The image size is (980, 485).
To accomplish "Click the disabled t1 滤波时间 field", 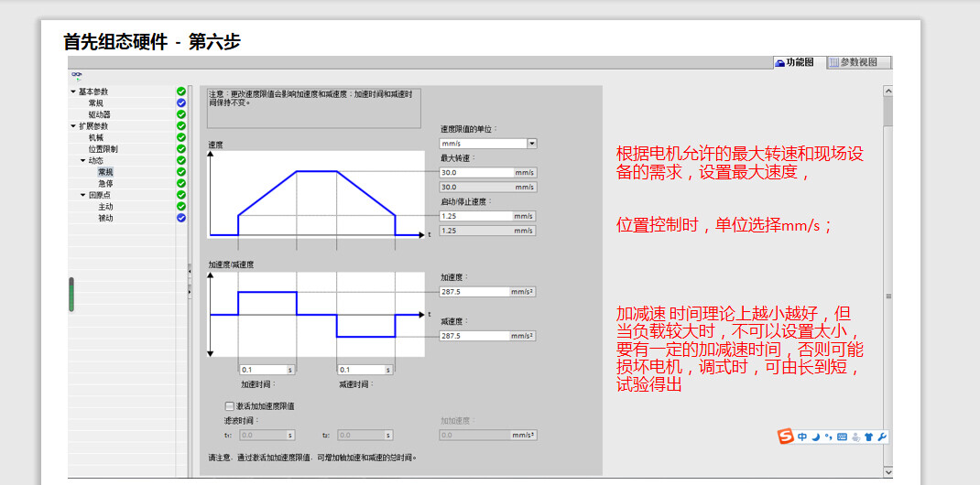I will [267, 435].
